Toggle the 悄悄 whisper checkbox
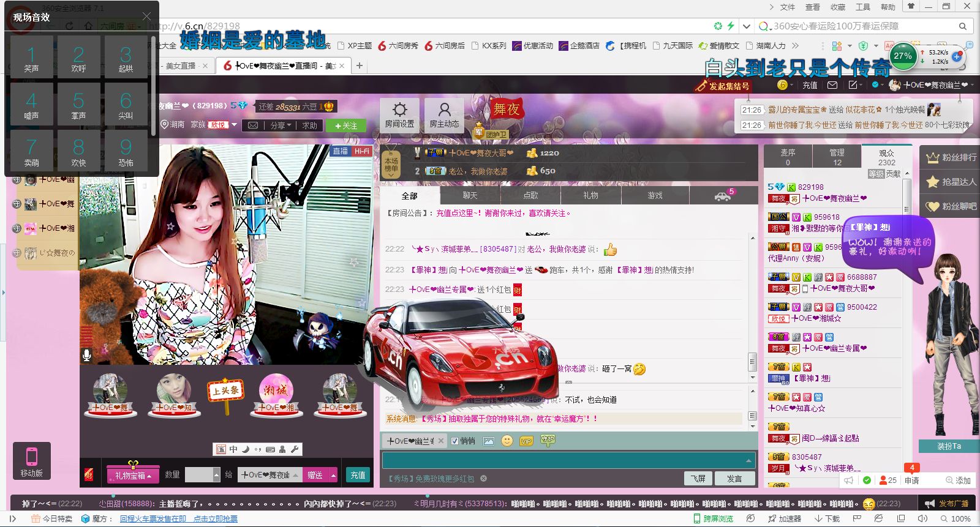 [454, 441]
